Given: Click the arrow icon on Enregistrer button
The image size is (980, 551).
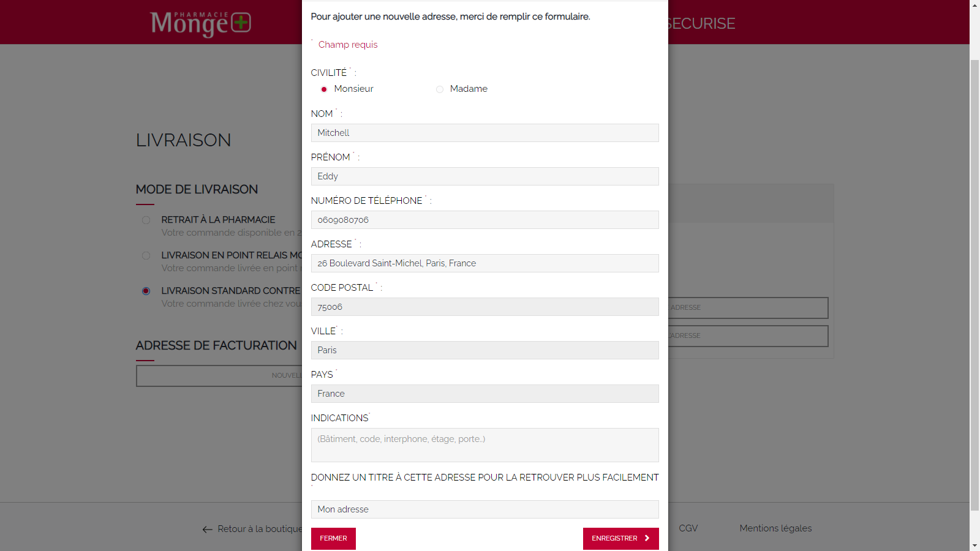Looking at the screenshot, I should coord(647,538).
